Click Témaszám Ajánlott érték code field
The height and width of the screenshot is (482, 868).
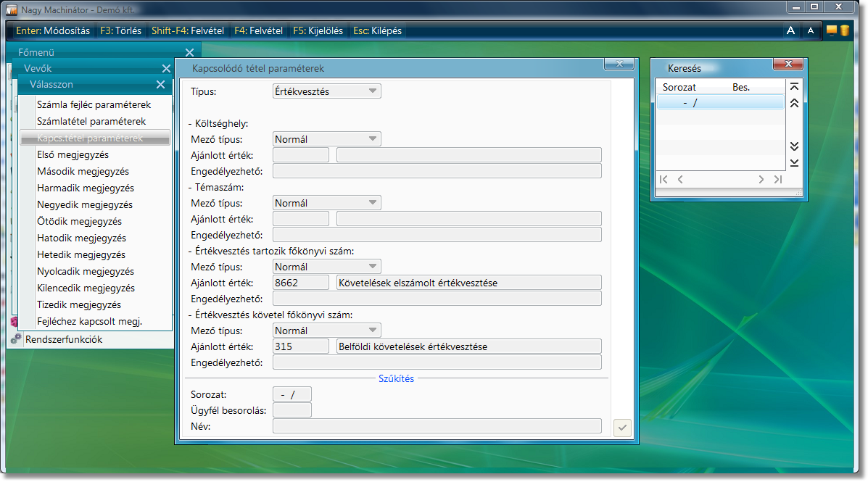pos(301,219)
